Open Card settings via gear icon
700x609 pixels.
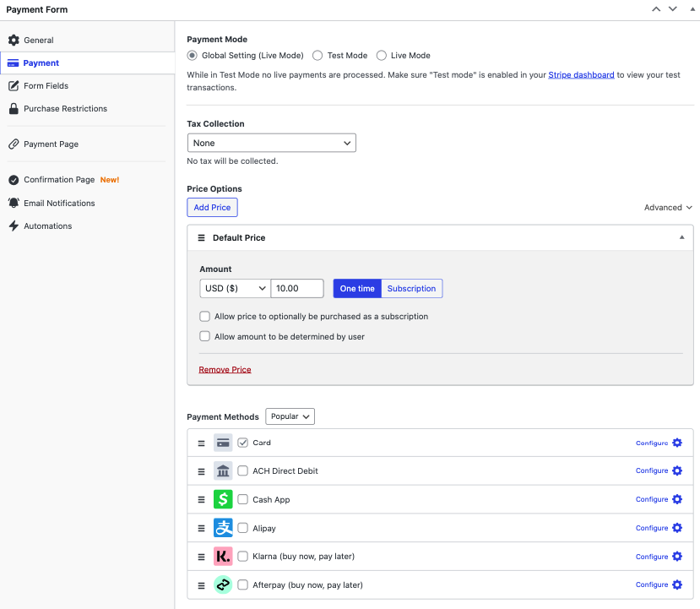point(676,443)
